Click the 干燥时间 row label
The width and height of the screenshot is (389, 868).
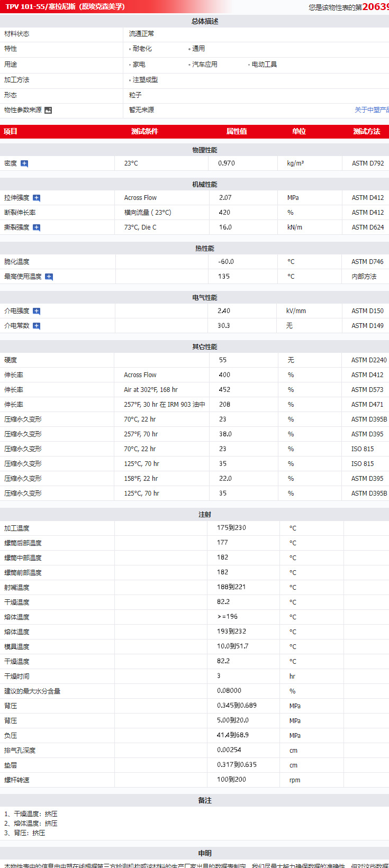point(17,677)
